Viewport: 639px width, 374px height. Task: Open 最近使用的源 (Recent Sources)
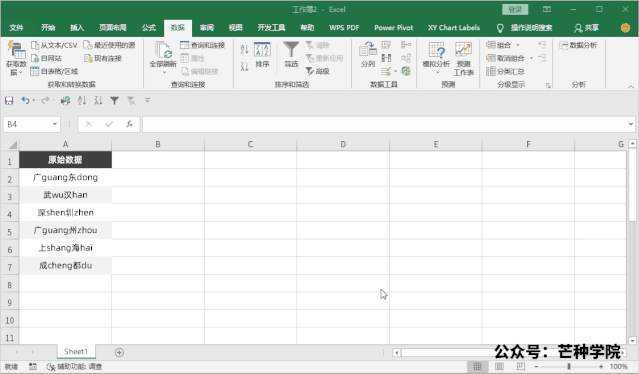pyautogui.click(x=109, y=45)
